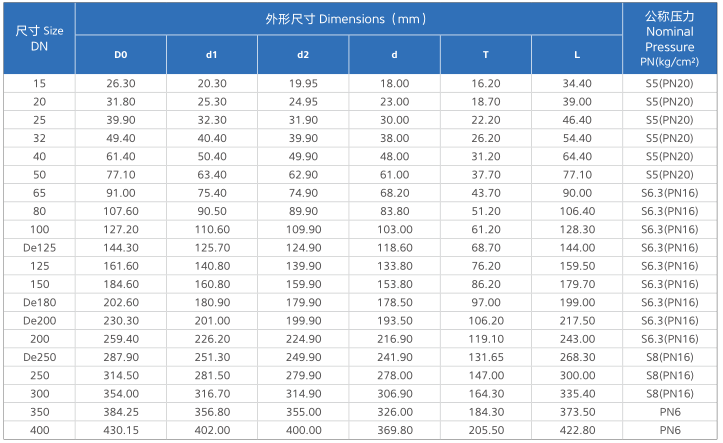
Task: Select d value 68.20
Action: 394,193
